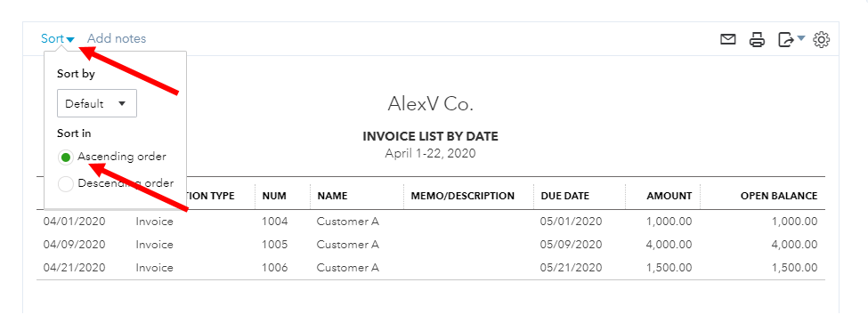
Task: Email the report using envelope icon
Action: pyautogui.click(x=728, y=39)
